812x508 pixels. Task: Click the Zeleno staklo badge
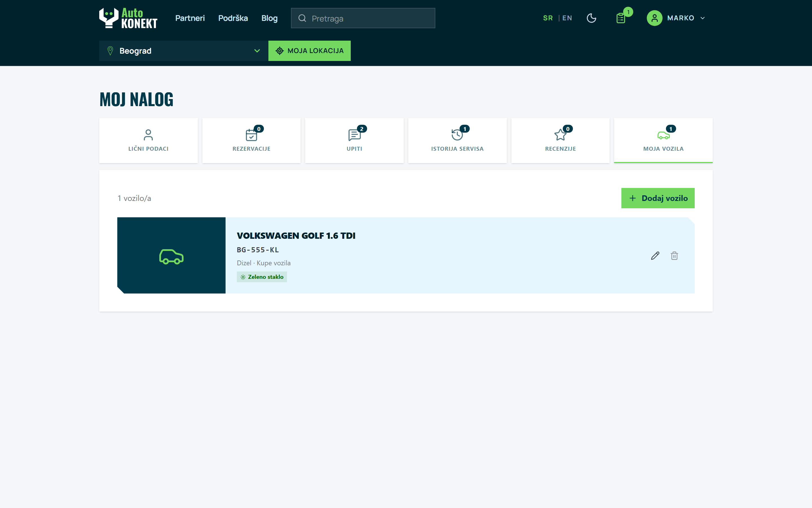pyautogui.click(x=262, y=277)
